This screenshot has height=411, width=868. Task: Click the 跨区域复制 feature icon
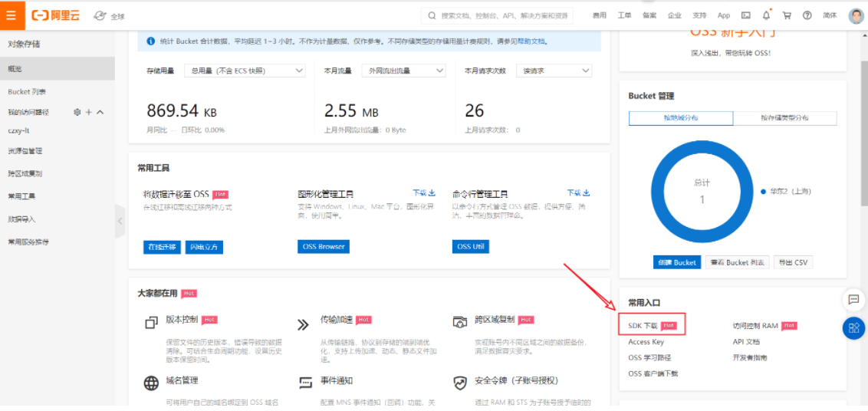coord(461,322)
